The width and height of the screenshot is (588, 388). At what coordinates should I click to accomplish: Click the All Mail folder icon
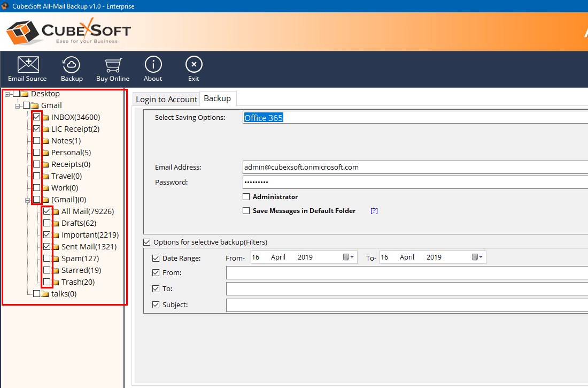click(56, 211)
